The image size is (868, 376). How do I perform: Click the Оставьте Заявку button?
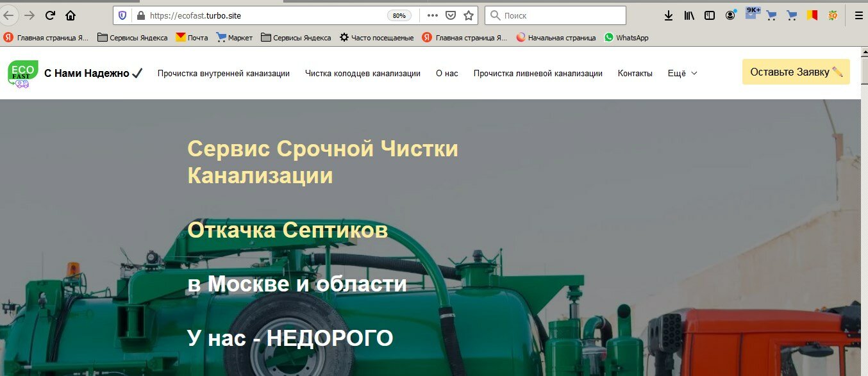click(x=796, y=72)
